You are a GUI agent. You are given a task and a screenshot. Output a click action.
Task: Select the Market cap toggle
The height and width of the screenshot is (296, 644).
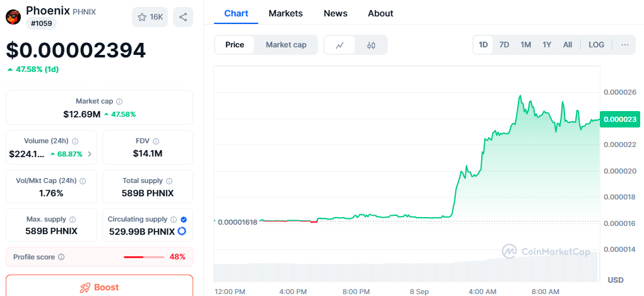tap(286, 45)
